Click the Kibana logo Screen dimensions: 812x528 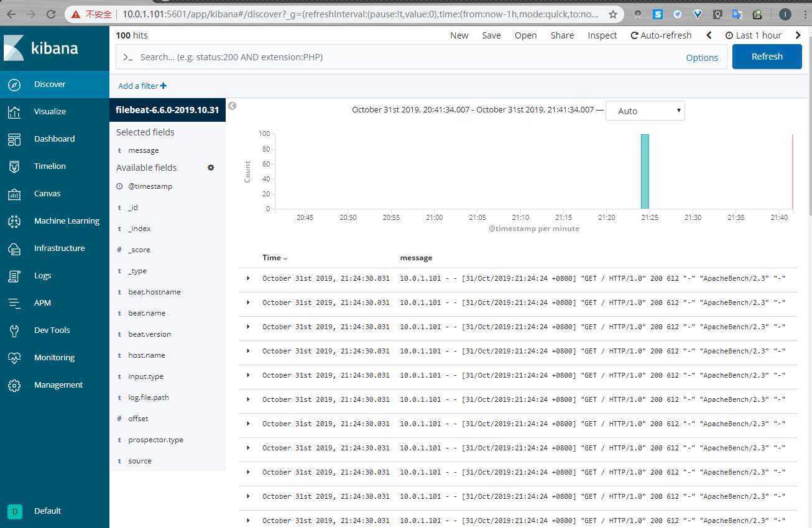click(x=41, y=48)
